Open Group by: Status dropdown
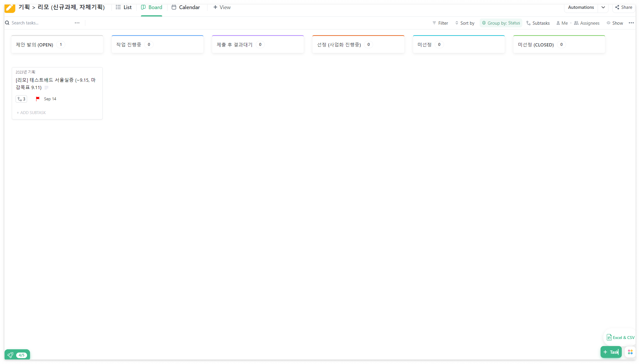The image size is (640, 364). pos(501,23)
